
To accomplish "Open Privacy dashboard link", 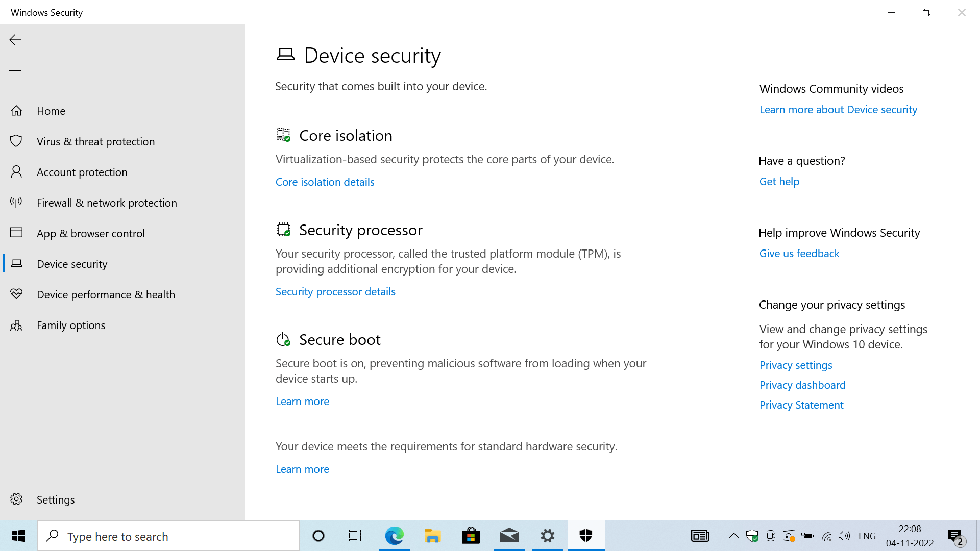I will click(x=802, y=385).
